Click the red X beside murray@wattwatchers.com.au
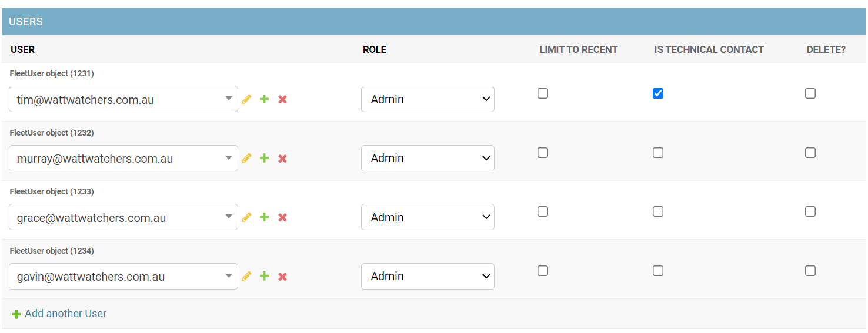Image resolution: width=868 pixels, height=333 pixels. (x=282, y=159)
